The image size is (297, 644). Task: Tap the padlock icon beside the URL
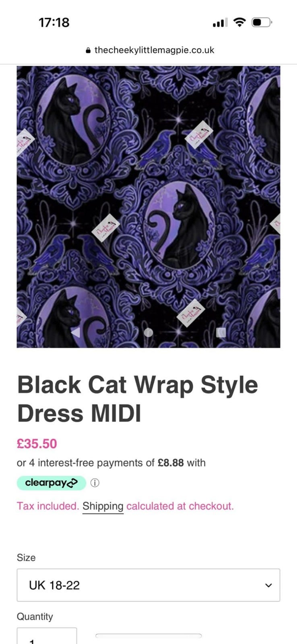[89, 51]
